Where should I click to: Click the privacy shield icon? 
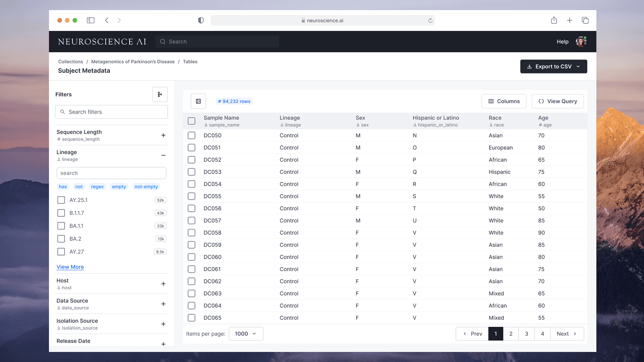coord(201,20)
